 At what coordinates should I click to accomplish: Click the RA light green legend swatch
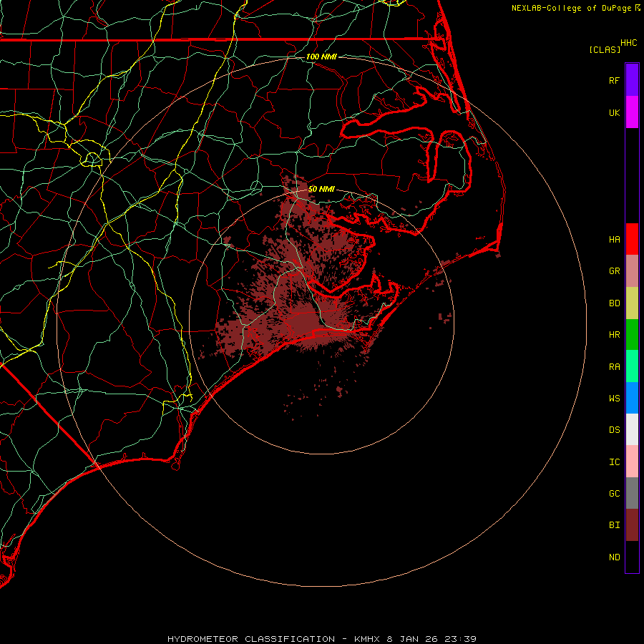pos(632,366)
